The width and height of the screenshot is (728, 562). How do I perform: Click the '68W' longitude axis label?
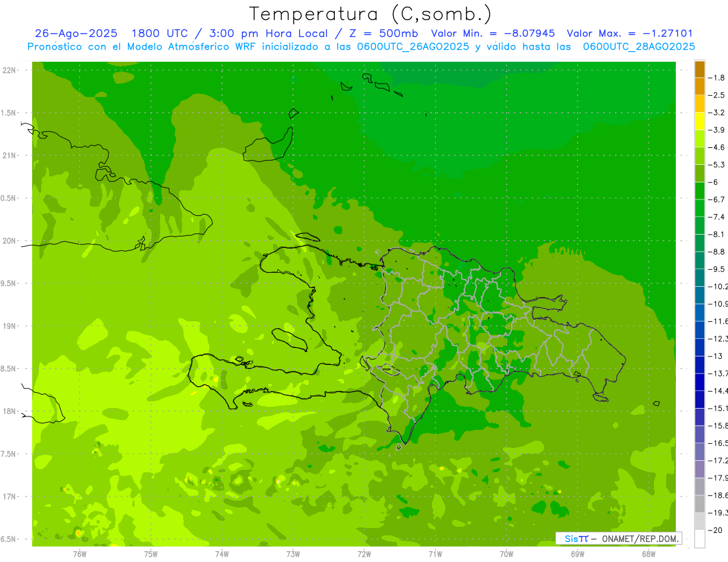coord(649,554)
